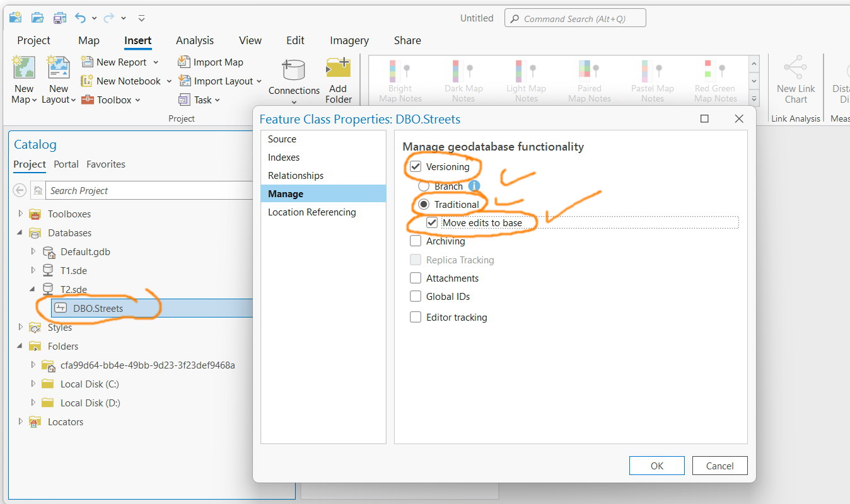Select Pastel Map Notes template
This screenshot has width=850, height=504.
pos(652,81)
